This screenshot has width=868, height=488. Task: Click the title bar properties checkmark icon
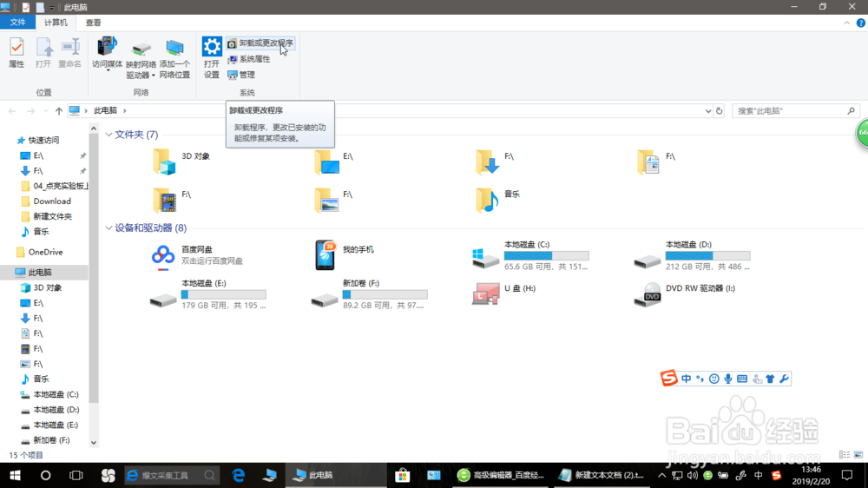(25, 7)
